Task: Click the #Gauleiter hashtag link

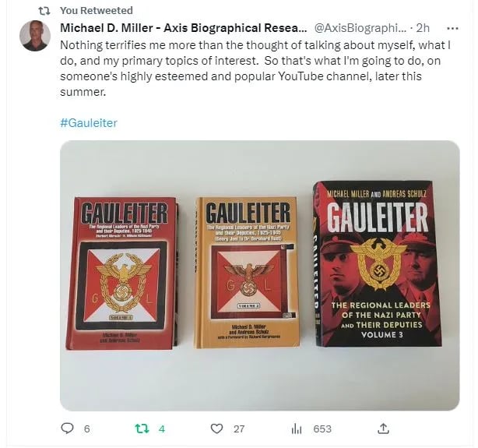Action: (x=89, y=123)
